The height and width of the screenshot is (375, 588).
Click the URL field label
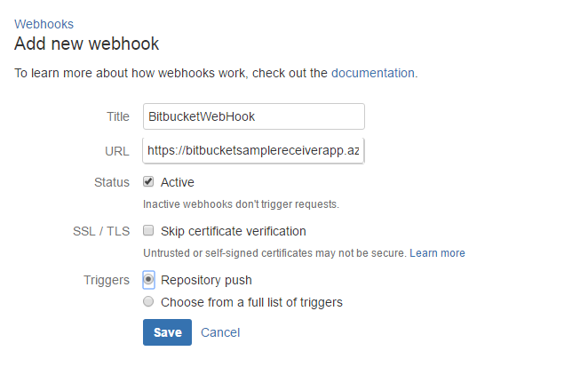click(117, 151)
